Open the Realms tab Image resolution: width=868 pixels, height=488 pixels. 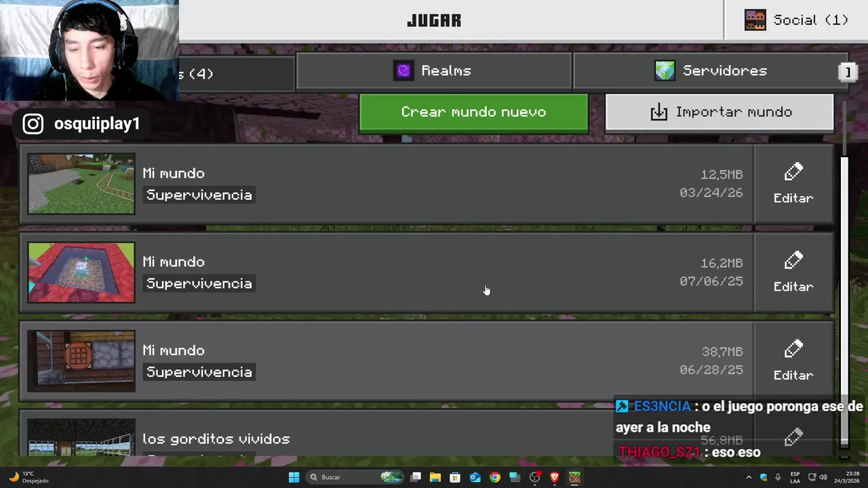(x=434, y=71)
